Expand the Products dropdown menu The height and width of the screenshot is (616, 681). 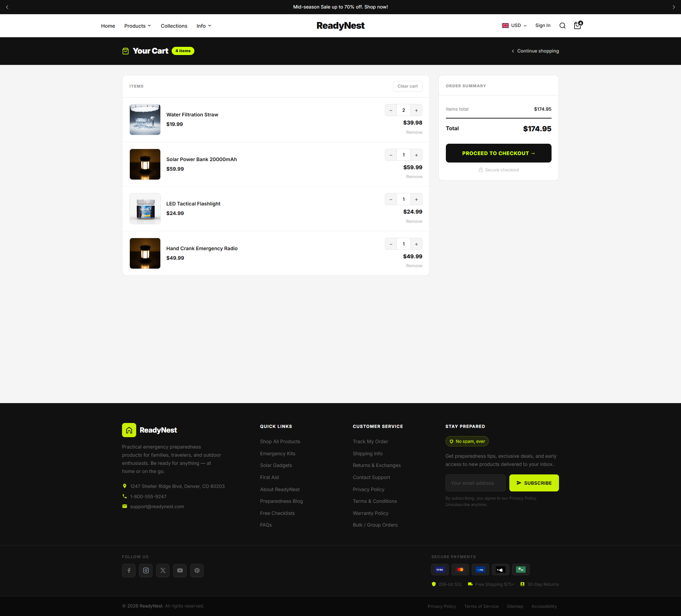pyautogui.click(x=138, y=26)
